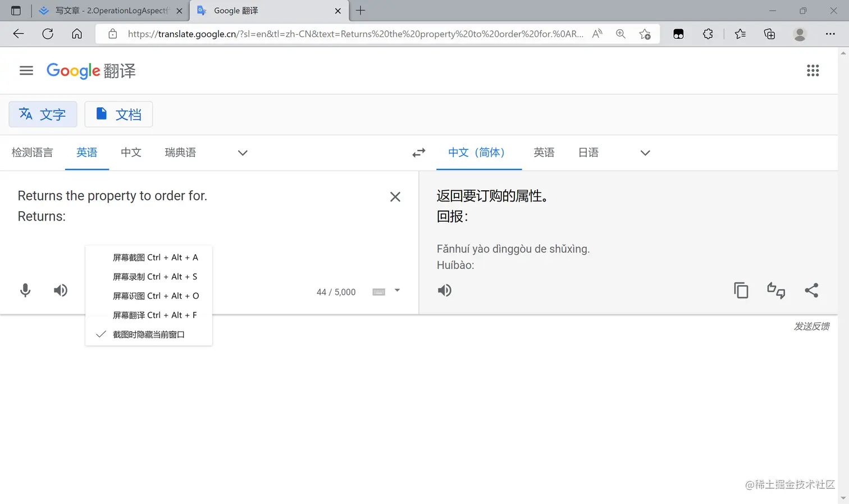Copy the translation to clipboard

(741, 290)
